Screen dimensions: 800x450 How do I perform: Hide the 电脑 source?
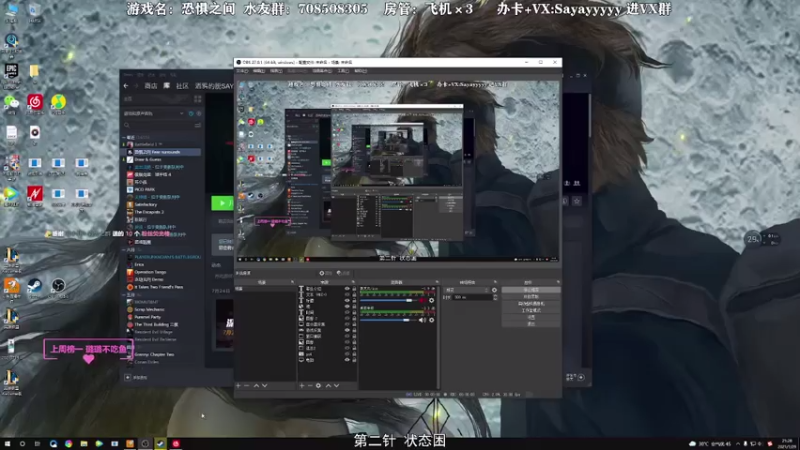(347, 360)
